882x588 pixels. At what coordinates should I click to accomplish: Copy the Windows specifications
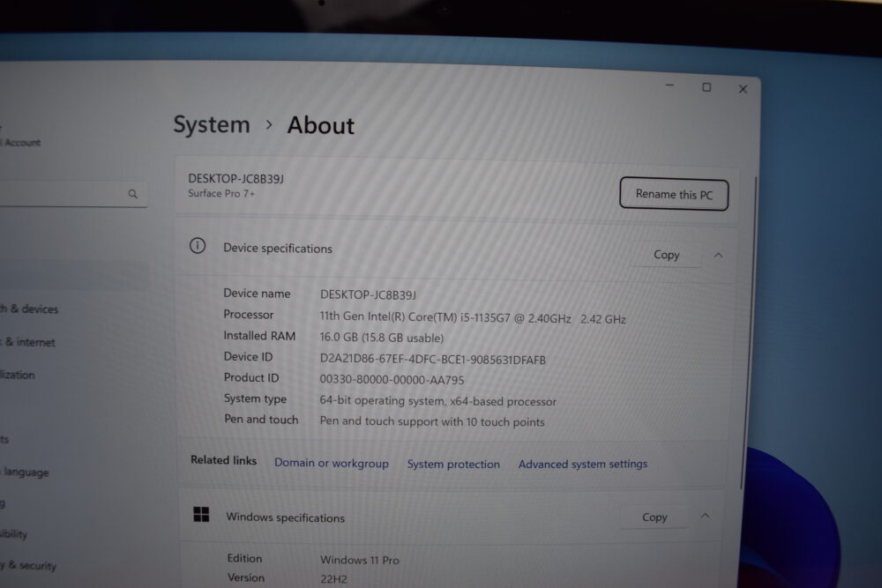[x=654, y=517]
